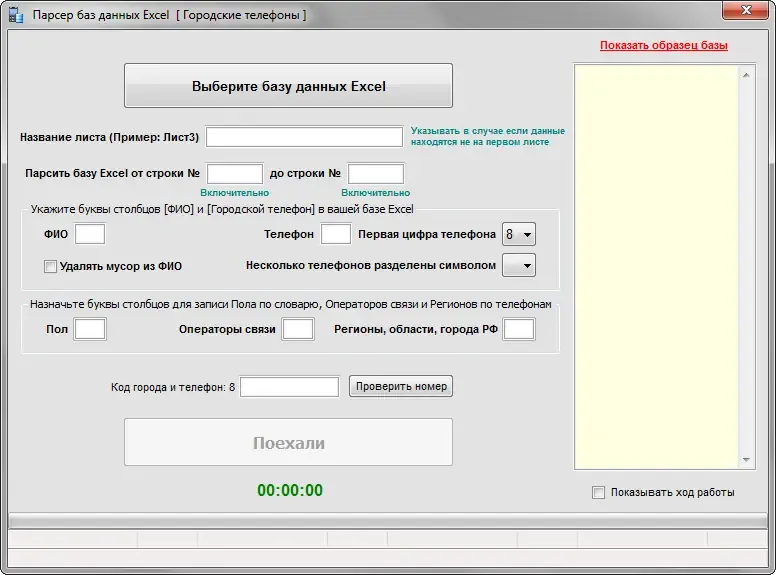Click the 'Поехали' start button
The width and height of the screenshot is (776, 575).
tap(289, 442)
